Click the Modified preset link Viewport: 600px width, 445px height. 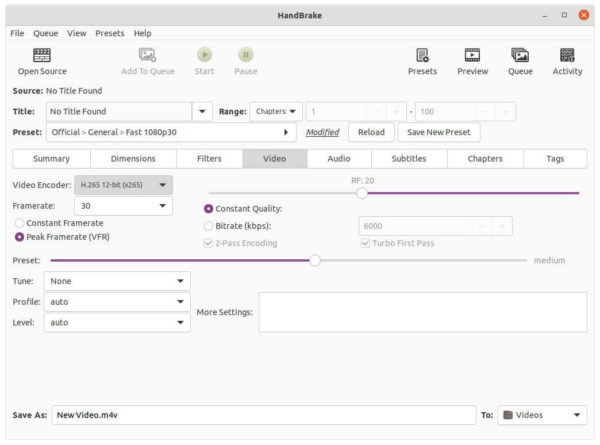pyautogui.click(x=322, y=132)
